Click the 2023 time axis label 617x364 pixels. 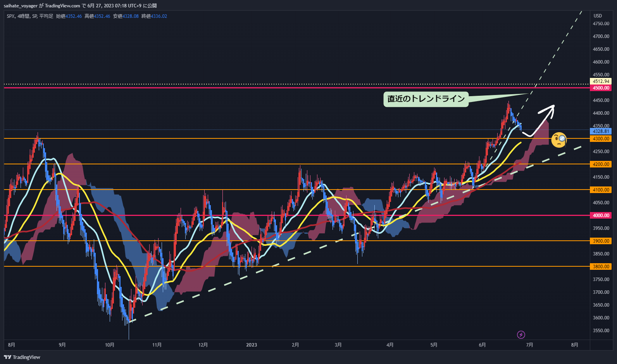point(252,345)
